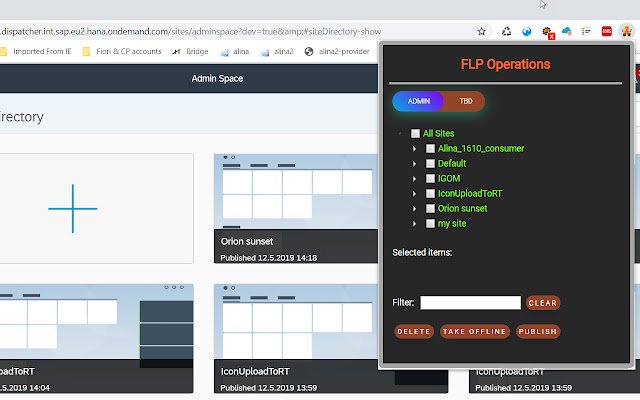Select the All Sites tree label

pos(438,133)
